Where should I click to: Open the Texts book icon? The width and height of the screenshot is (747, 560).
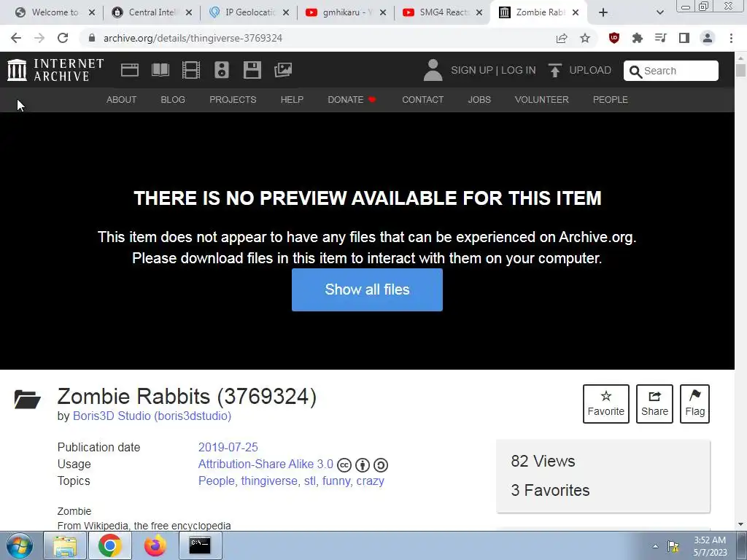[160, 70]
